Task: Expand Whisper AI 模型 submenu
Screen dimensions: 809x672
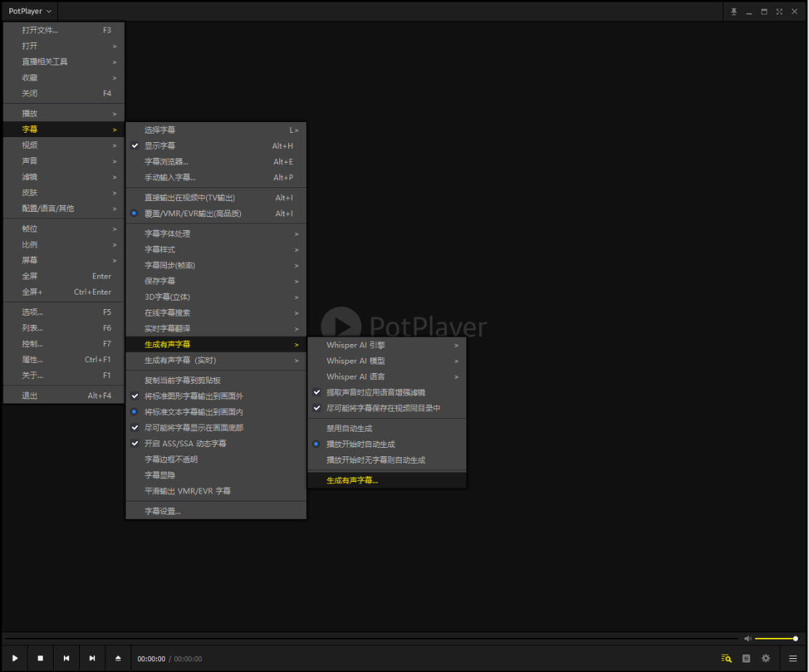Action: [x=387, y=361]
